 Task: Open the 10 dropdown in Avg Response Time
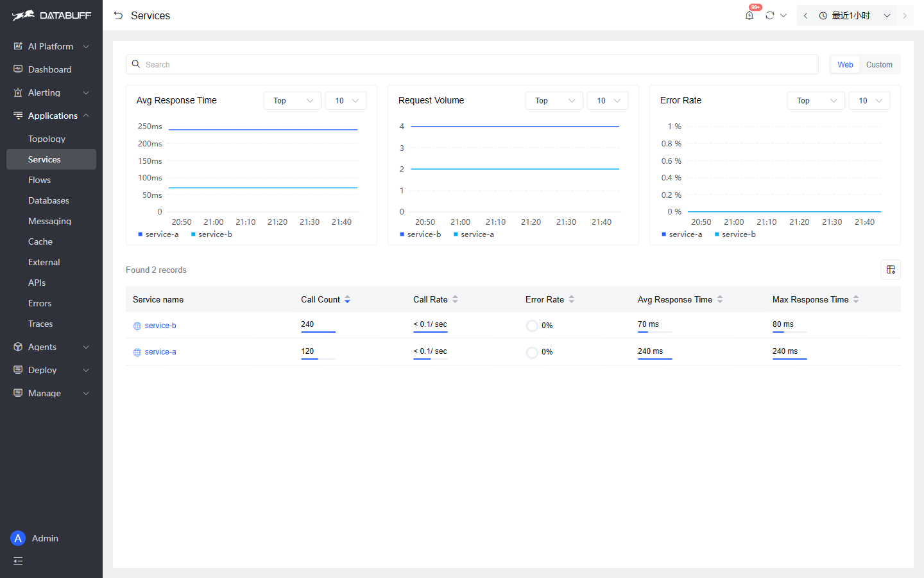[x=346, y=101]
